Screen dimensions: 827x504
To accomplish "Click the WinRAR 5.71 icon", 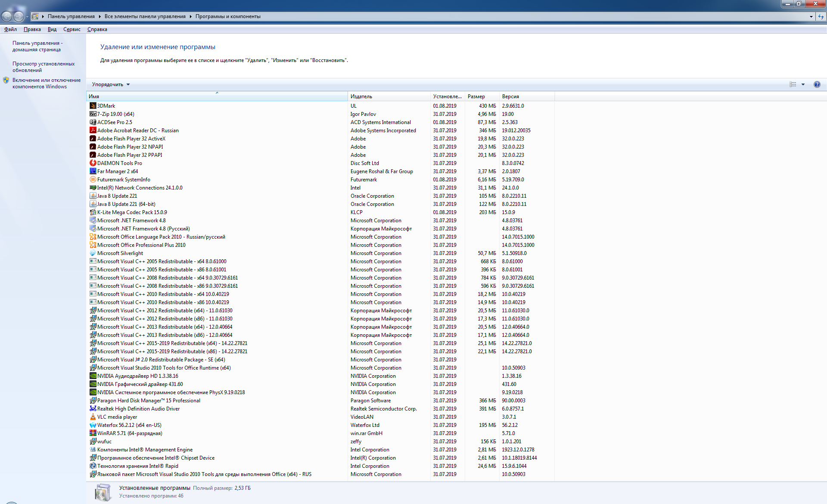I will [x=93, y=433].
